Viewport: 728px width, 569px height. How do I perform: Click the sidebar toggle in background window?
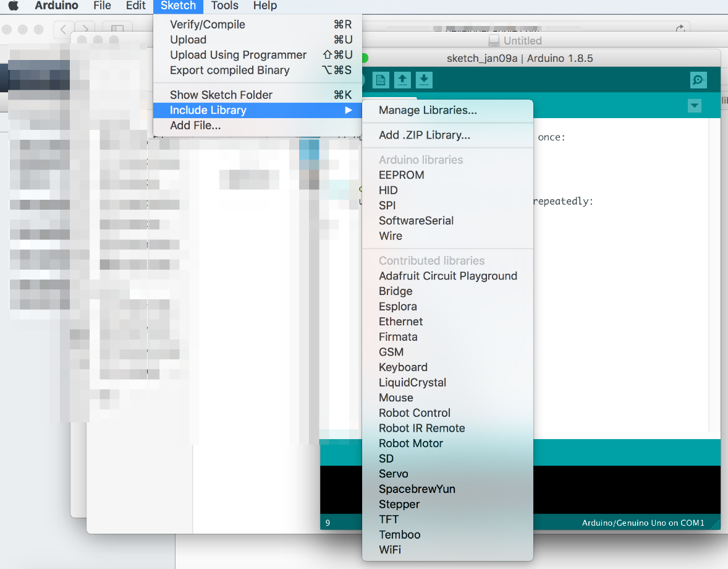[117, 29]
